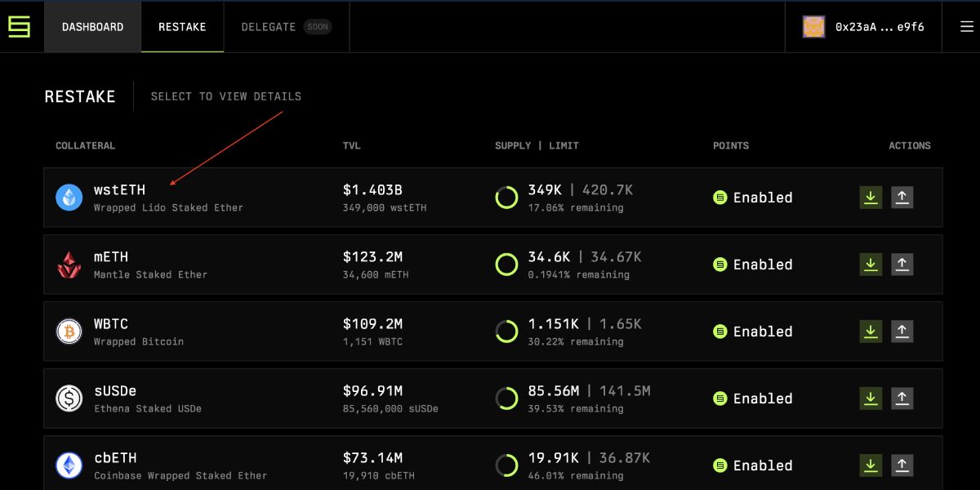Screen dimensions: 980x490
Task: Click the WBTC deposit icon
Action: pyautogui.click(x=871, y=331)
